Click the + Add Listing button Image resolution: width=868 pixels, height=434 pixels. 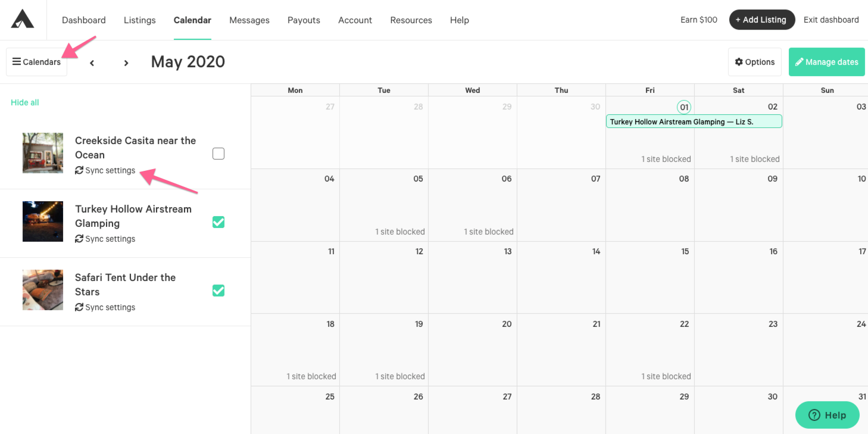coord(761,20)
